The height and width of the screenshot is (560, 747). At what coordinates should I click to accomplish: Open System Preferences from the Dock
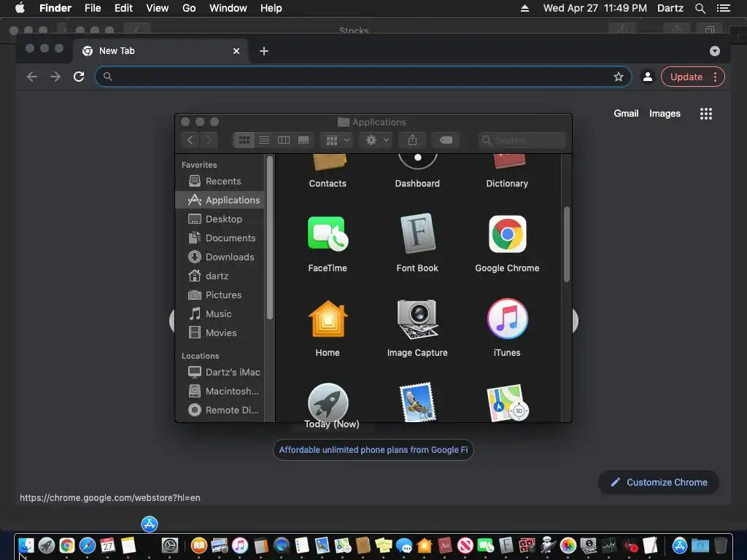[169, 545]
